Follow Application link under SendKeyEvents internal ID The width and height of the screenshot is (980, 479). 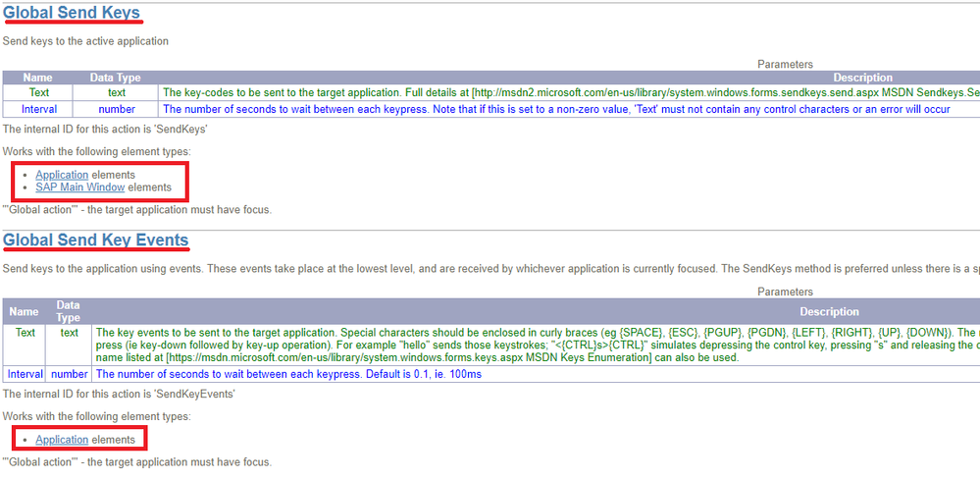pyautogui.click(x=62, y=440)
